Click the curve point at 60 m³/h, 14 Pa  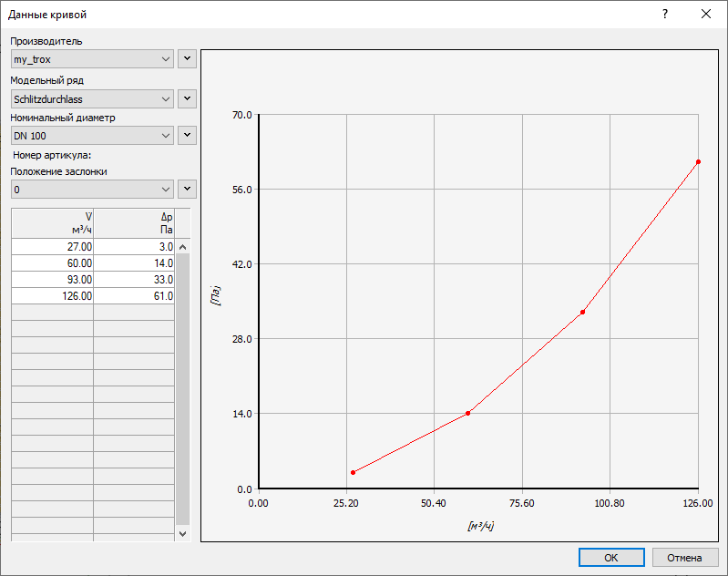coord(468,414)
